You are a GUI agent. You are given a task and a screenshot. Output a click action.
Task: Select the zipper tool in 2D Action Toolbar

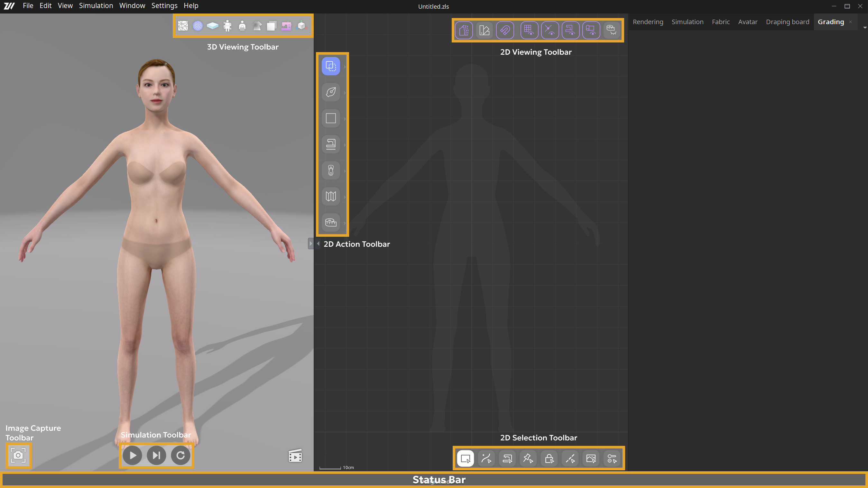click(330, 170)
